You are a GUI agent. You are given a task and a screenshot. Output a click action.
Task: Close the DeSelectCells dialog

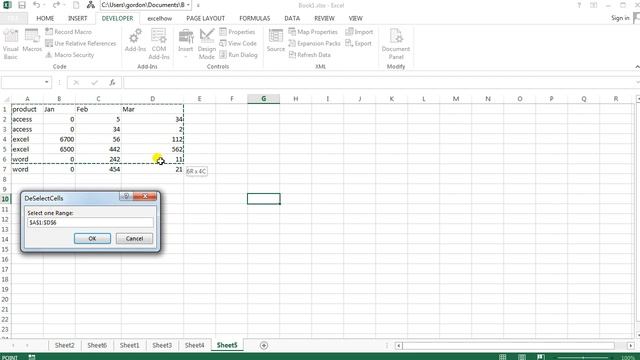[145, 196]
